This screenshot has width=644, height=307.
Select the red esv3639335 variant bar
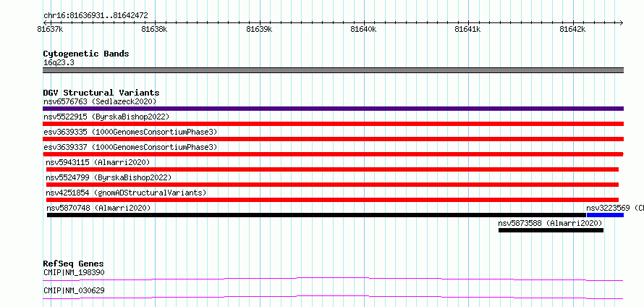333,139
